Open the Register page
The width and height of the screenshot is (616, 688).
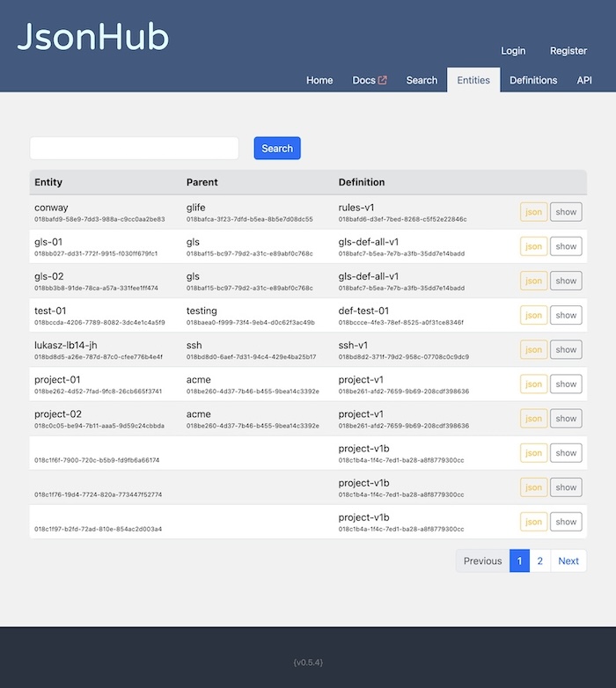coord(568,51)
